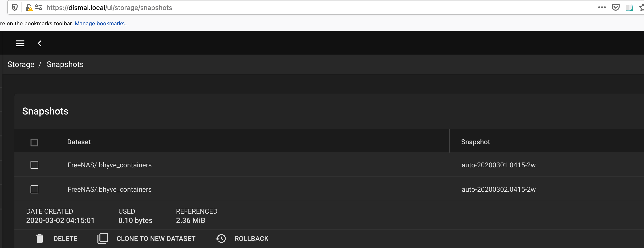The width and height of the screenshot is (644, 248).
Task: Collapse sidebar with the back chevron
Action: [40, 43]
